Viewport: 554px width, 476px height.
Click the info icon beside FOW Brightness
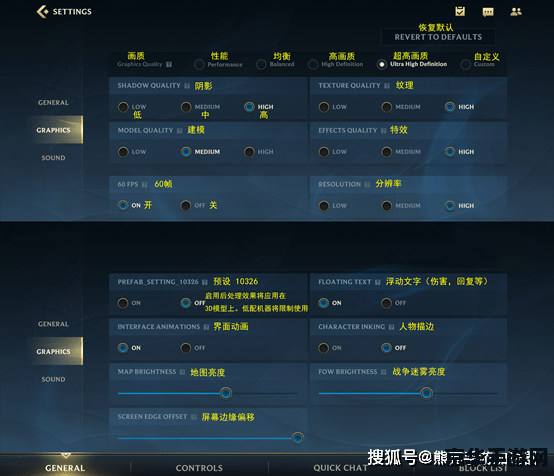pyautogui.click(x=383, y=372)
